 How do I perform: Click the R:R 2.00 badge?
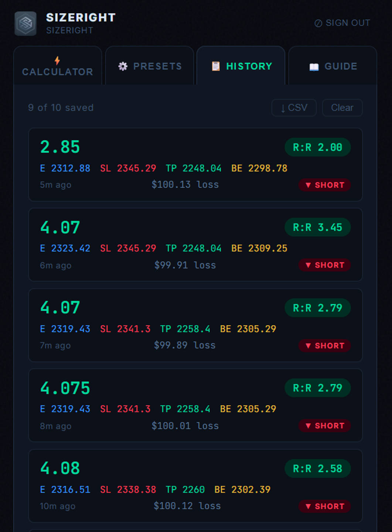point(317,147)
